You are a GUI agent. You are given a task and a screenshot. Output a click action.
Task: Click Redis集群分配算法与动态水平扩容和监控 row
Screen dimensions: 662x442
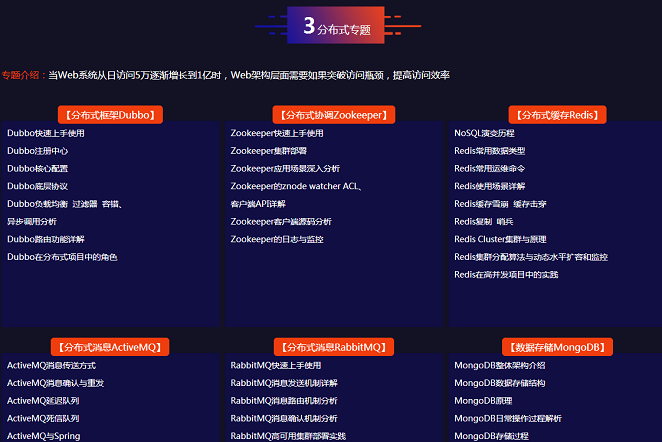531,257
